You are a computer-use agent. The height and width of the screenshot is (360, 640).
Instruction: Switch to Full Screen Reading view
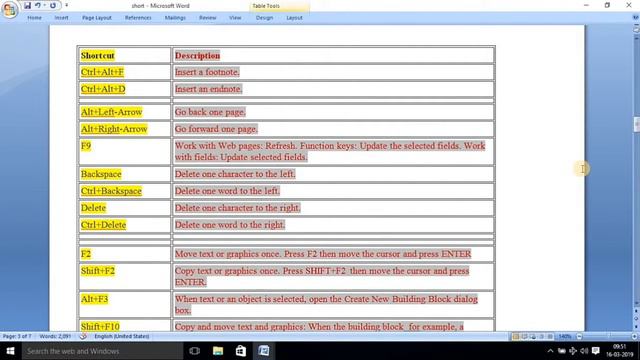pos(524,337)
